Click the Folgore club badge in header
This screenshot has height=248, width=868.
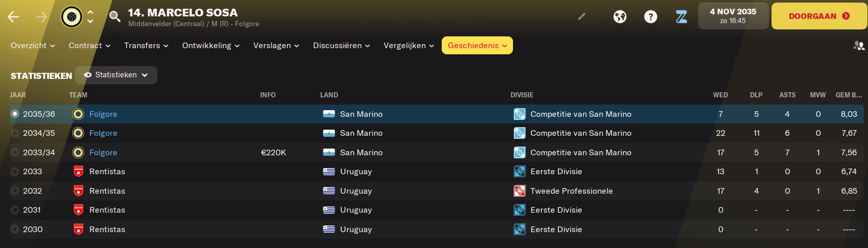pyautogui.click(x=71, y=17)
